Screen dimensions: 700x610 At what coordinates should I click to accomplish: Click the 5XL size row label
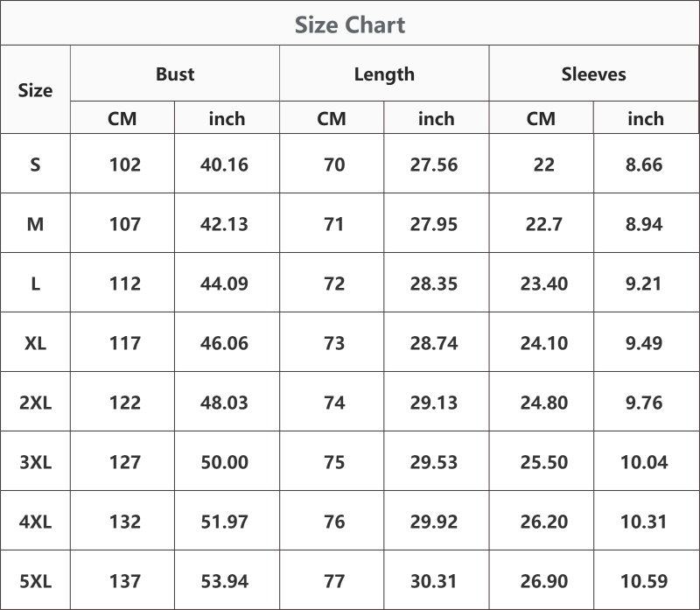point(35,581)
